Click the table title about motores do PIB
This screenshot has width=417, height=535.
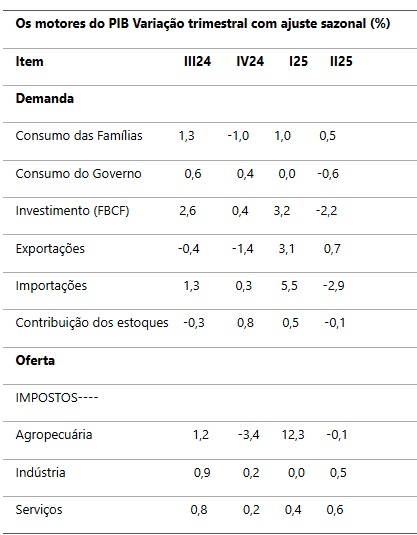click(203, 24)
